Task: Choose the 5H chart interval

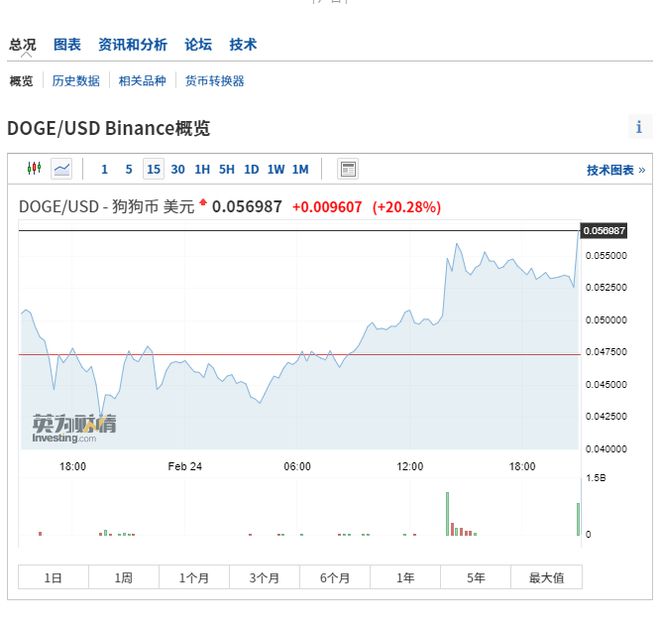Action: pyautogui.click(x=227, y=169)
